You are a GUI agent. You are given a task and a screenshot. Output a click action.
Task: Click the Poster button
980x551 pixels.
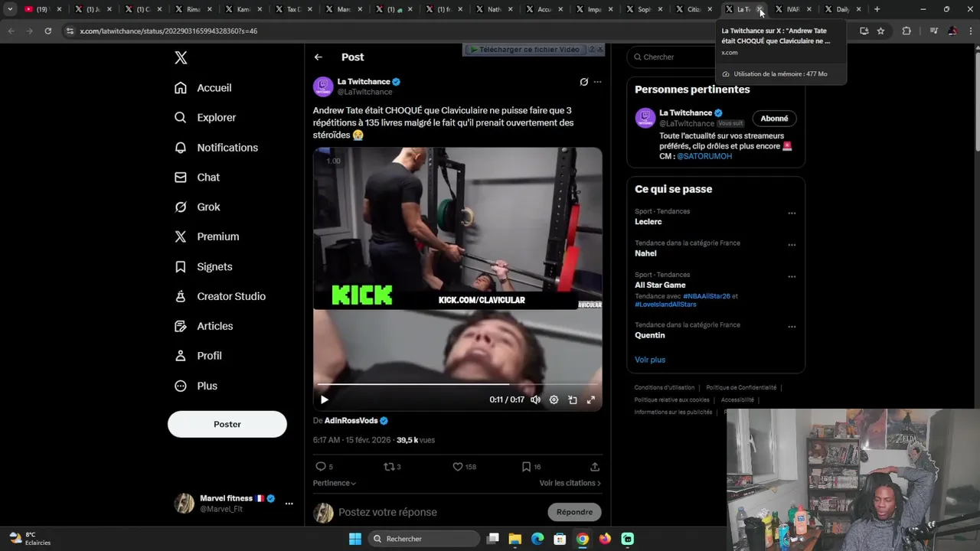(x=227, y=424)
